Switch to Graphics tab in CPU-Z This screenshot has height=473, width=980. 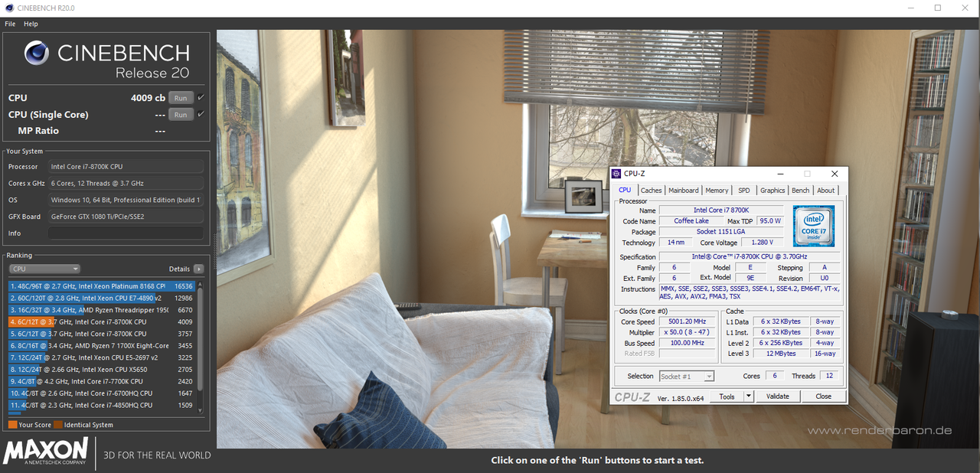pos(773,191)
